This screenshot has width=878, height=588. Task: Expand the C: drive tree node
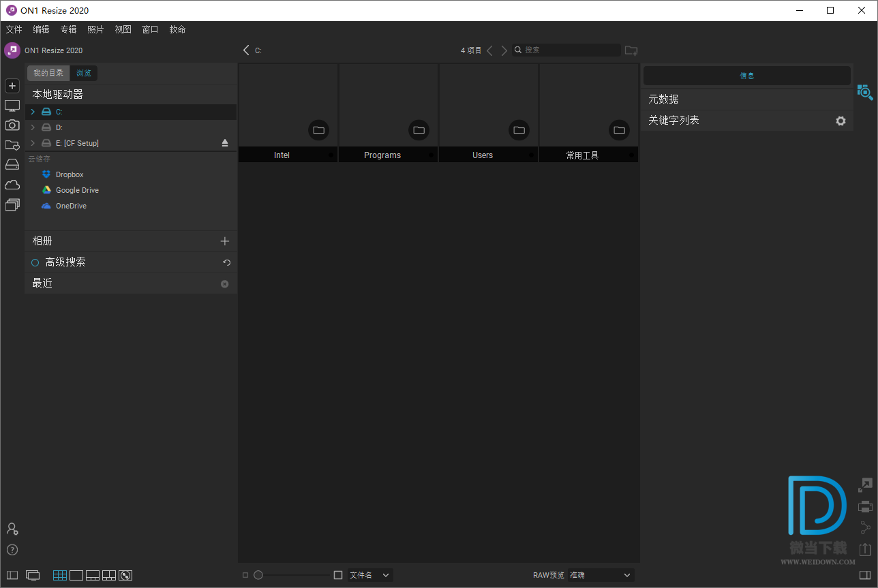[x=33, y=112]
